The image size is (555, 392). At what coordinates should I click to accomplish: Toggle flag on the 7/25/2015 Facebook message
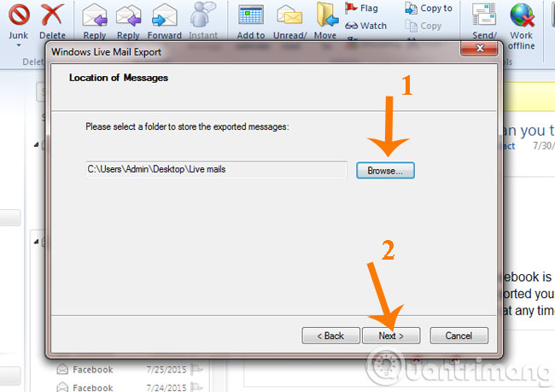click(x=196, y=369)
